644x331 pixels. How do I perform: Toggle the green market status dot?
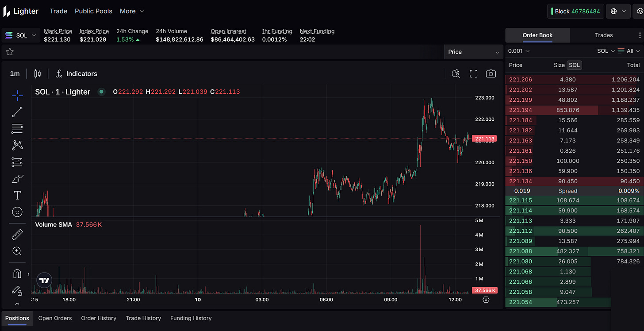tap(101, 92)
